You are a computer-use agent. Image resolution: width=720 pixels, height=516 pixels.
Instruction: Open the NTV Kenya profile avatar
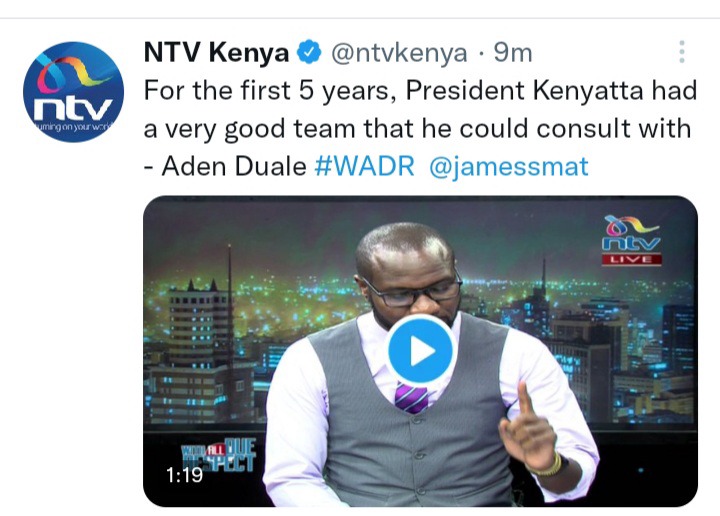(73, 92)
